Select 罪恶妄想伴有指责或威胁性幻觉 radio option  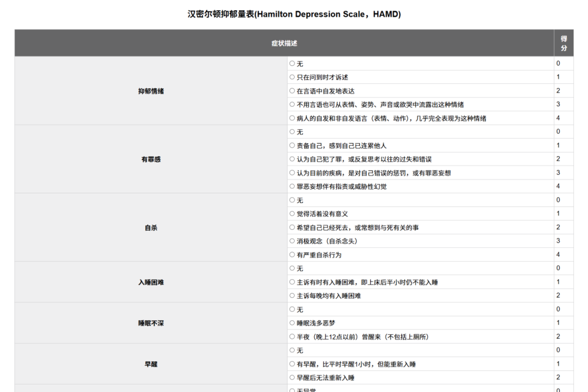(292, 186)
